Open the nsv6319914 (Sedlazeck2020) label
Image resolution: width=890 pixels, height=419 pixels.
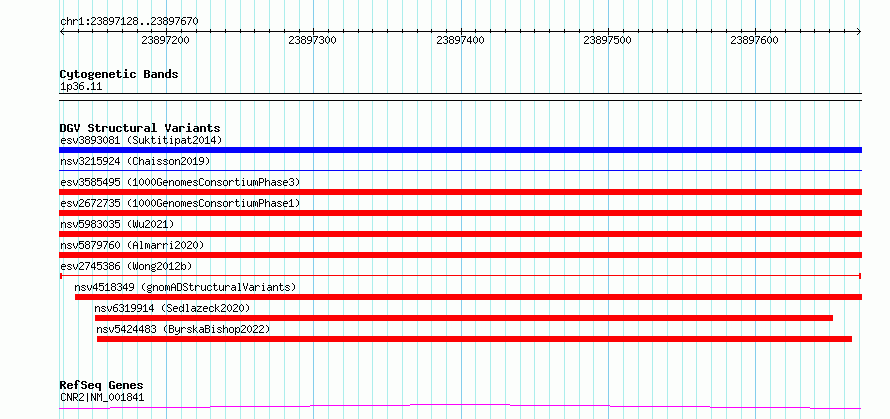click(173, 308)
